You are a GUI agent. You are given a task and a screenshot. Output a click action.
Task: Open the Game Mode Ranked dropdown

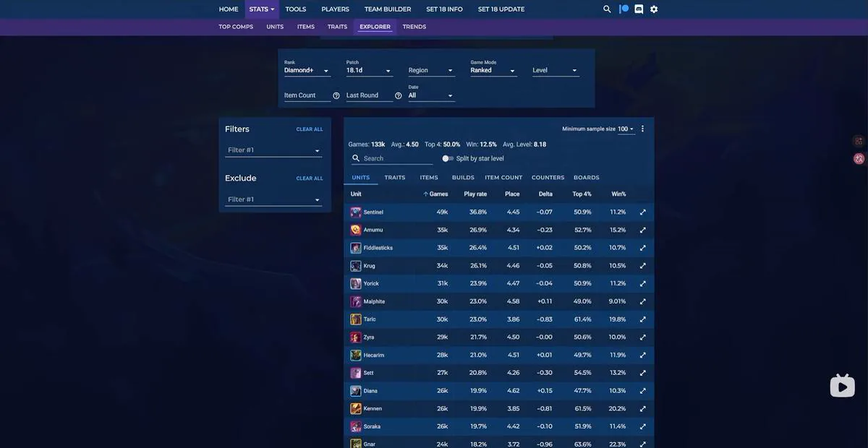click(x=494, y=70)
